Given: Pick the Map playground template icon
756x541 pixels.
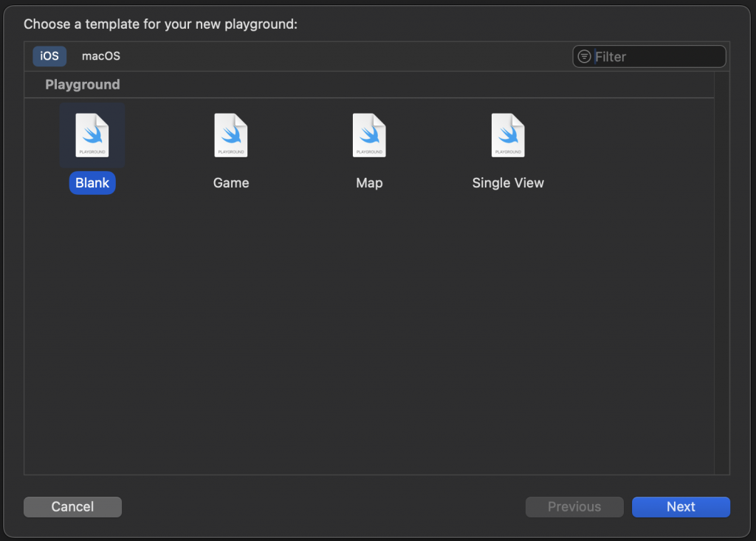Looking at the screenshot, I should 369,136.
